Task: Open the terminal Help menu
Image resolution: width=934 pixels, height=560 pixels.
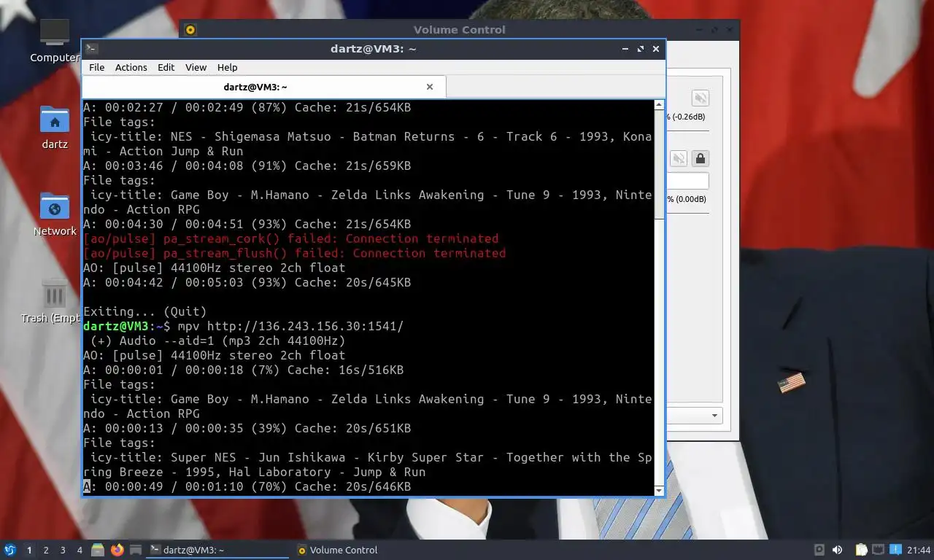Action: (228, 67)
